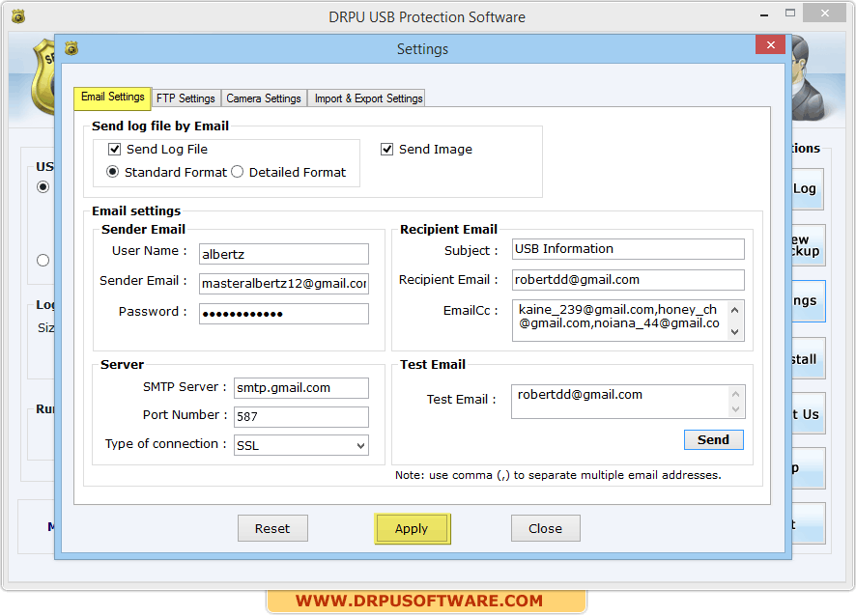Screen dimensions: 856x616
Task: Click the SMTP Server input field
Action: pyautogui.click(x=300, y=388)
